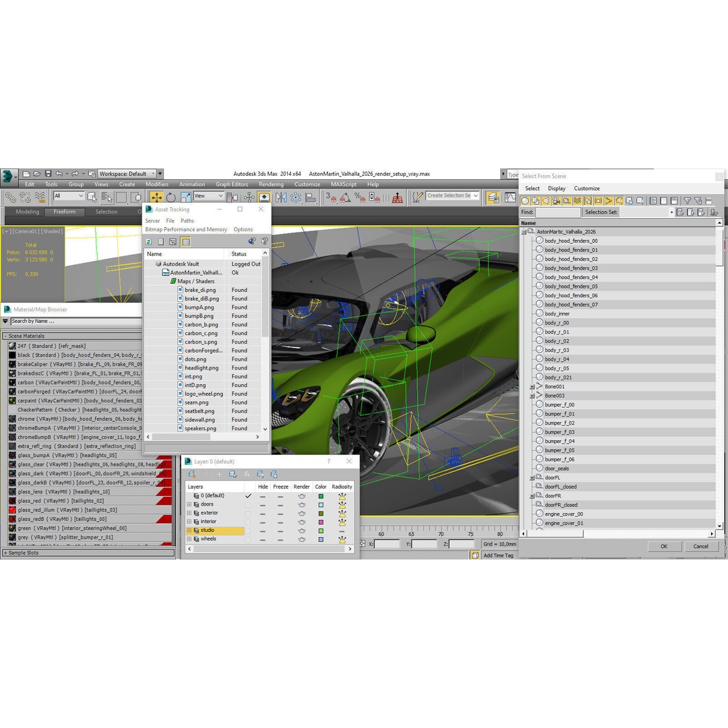
Task: Open the Workspace: Default dropdown
Action: [127, 174]
